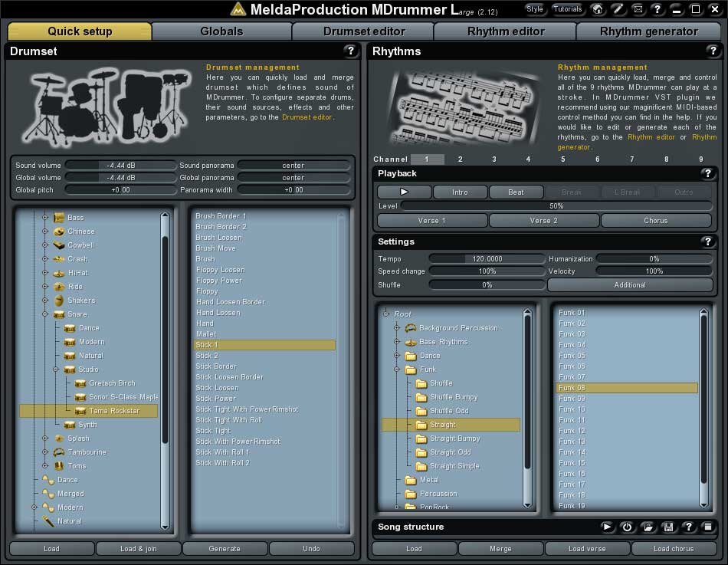Open a song structure file via folder icon

[648, 527]
